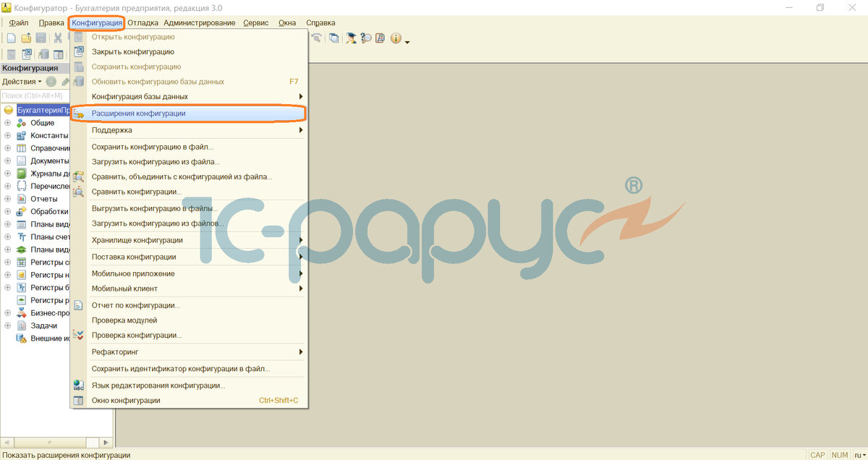
Task: Open the Сервис menu
Action: coord(256,22)
